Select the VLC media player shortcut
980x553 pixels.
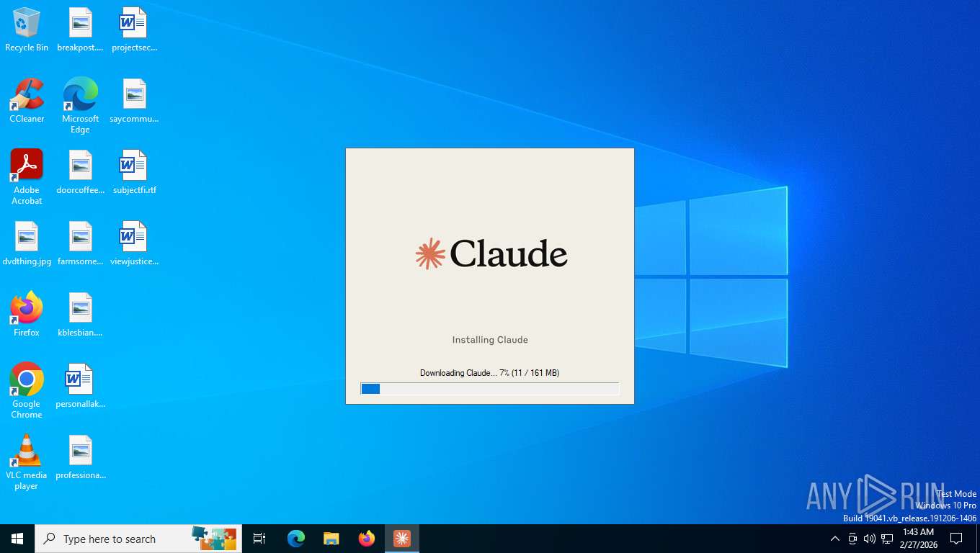coord(27,462)
